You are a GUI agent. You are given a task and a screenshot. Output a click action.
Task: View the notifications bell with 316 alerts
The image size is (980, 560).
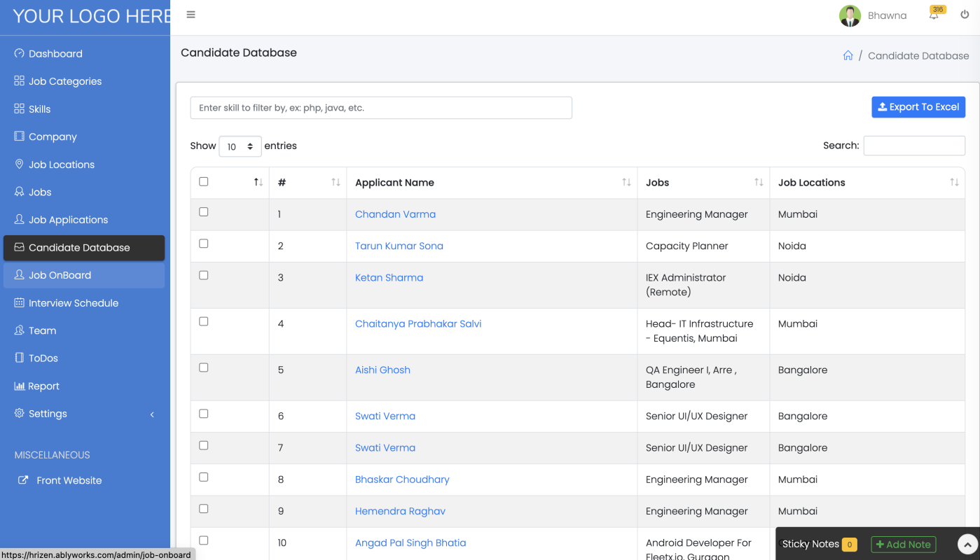pyautogui.click(x=934, y=15)
